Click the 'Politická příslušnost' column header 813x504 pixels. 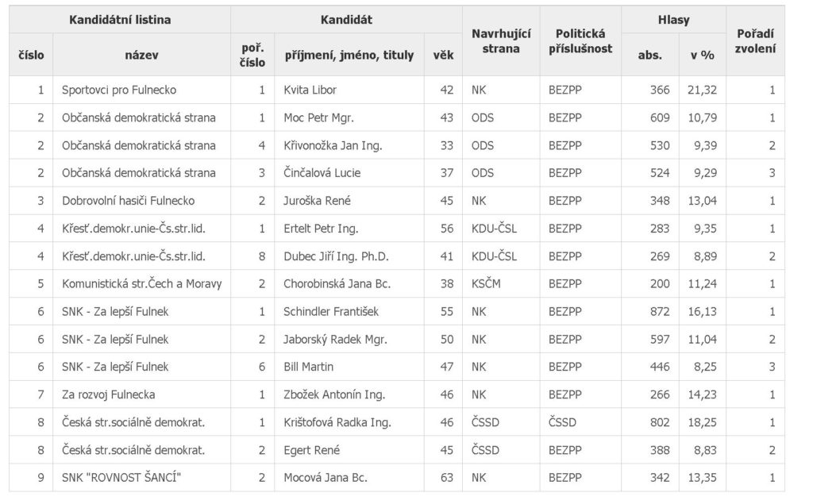580,41
